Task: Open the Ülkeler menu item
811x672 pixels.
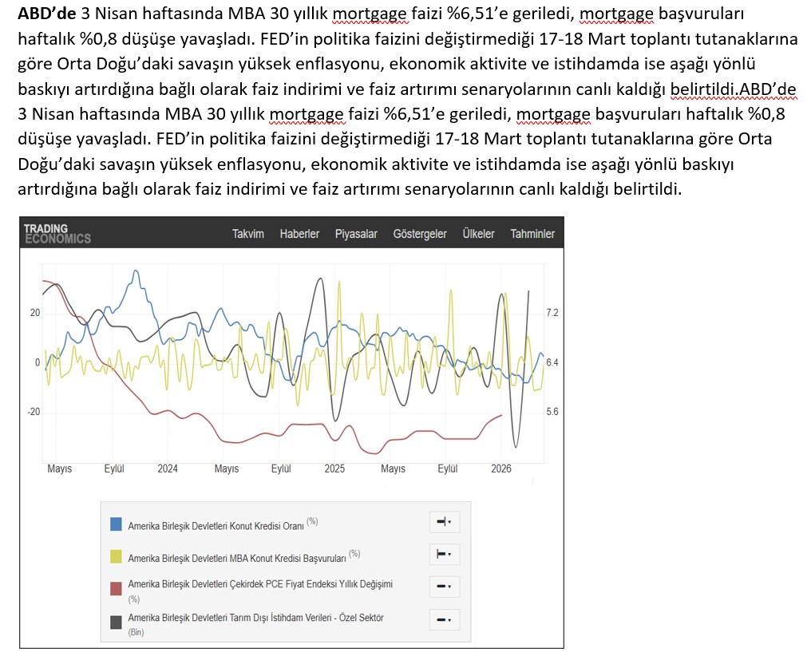Action: [x=478, y=234]
